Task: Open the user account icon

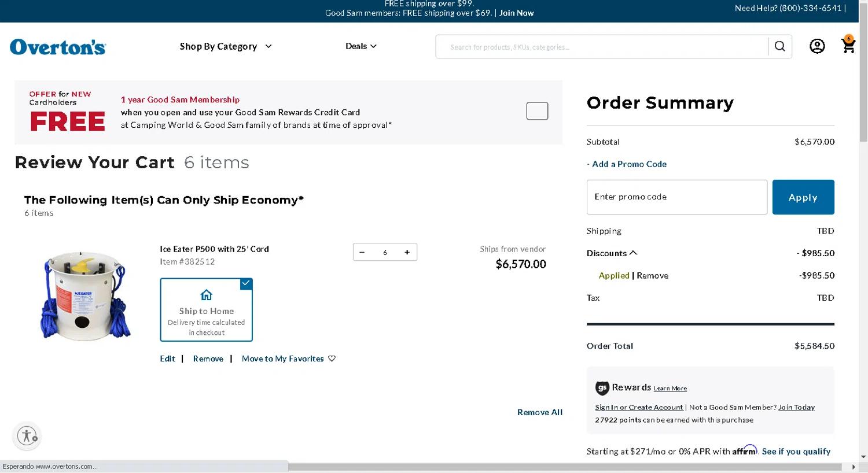Action: click(816, 46)
